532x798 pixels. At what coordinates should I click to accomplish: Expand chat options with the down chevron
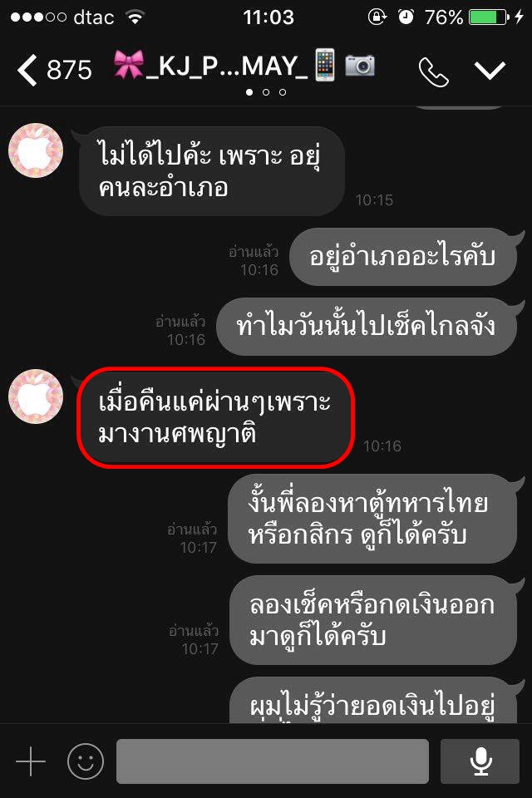point(490,70)
